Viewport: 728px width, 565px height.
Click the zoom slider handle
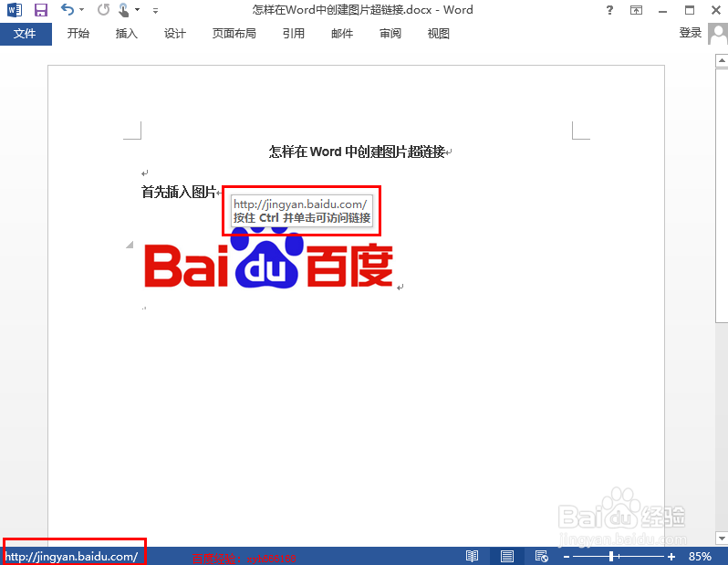tap(611, 556)
